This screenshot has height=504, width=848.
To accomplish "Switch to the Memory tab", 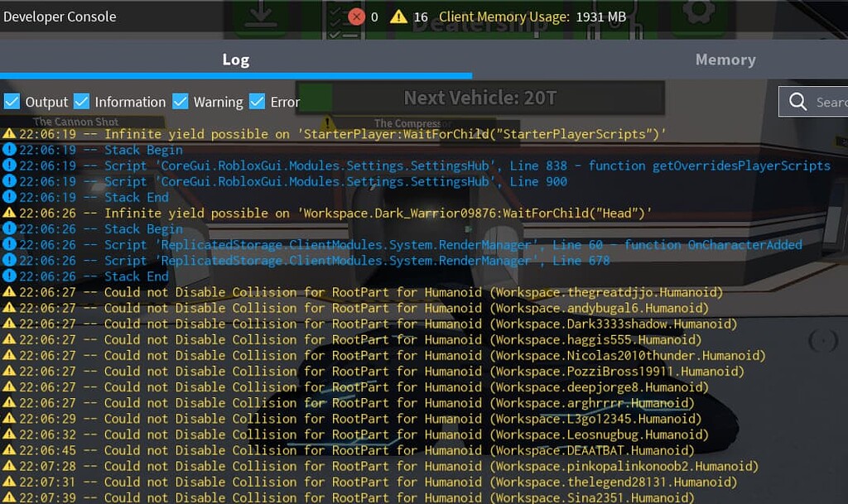I will [725, 59].
